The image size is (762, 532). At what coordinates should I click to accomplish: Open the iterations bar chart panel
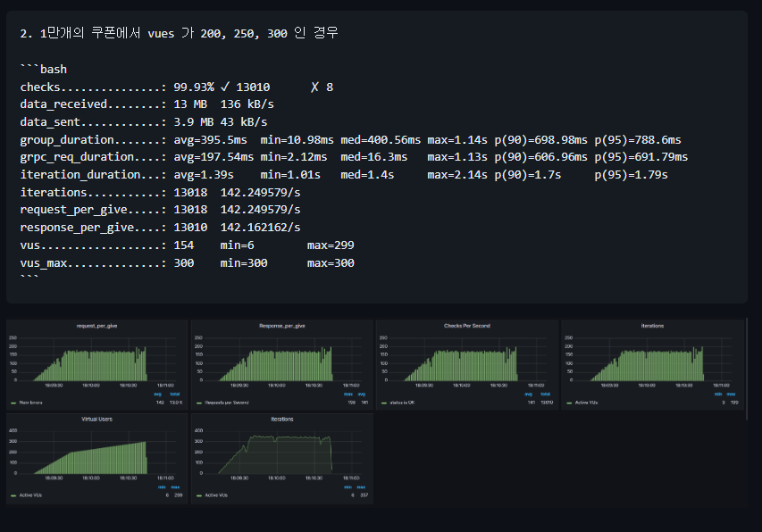pos(652,364)
